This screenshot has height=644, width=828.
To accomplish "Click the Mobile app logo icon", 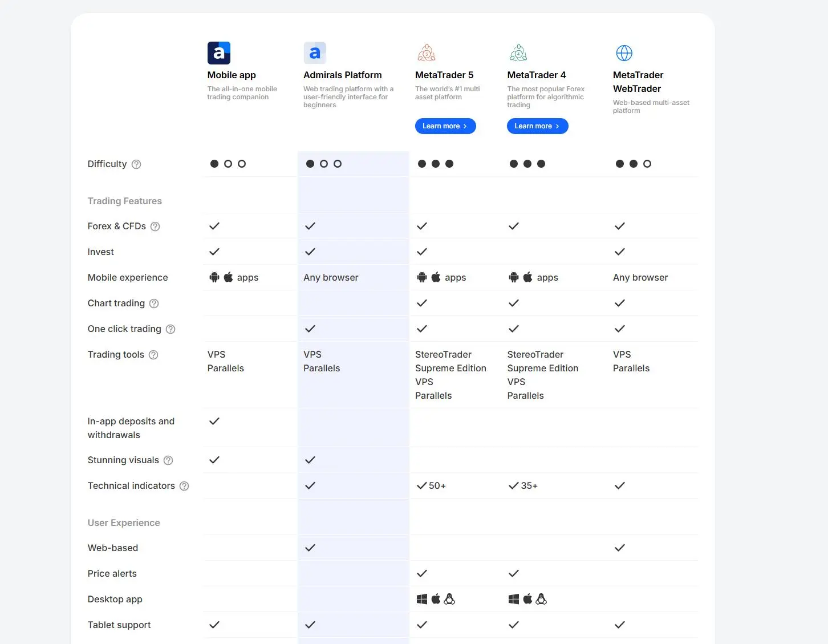I will [x=219, y=53].
